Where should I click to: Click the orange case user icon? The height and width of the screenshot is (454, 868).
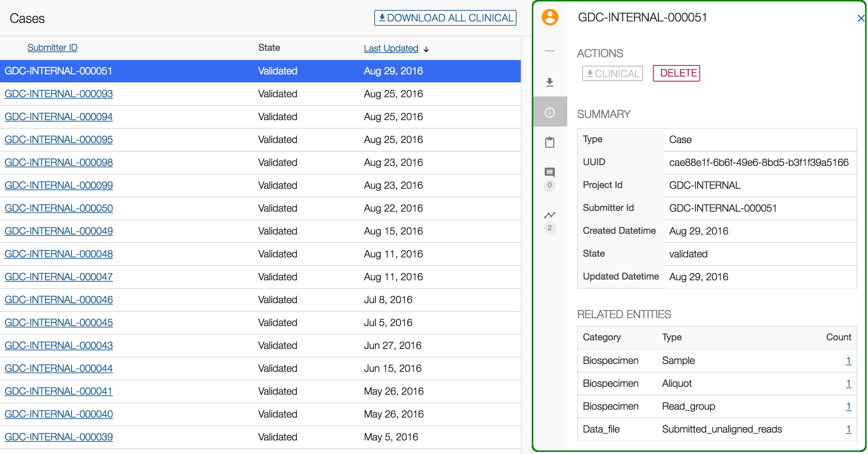pyautogui.click(x=550, y=18)
